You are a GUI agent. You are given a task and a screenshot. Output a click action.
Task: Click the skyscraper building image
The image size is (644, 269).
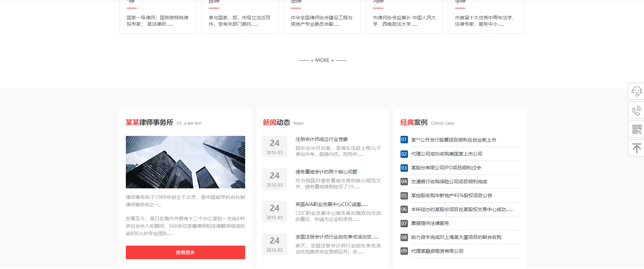[x=185, y=162]
